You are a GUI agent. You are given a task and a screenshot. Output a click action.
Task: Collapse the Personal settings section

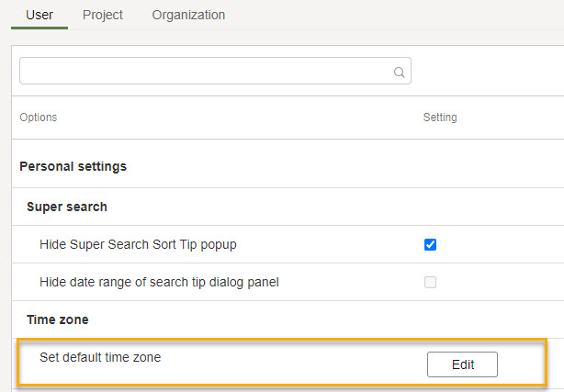click(73, 166)
